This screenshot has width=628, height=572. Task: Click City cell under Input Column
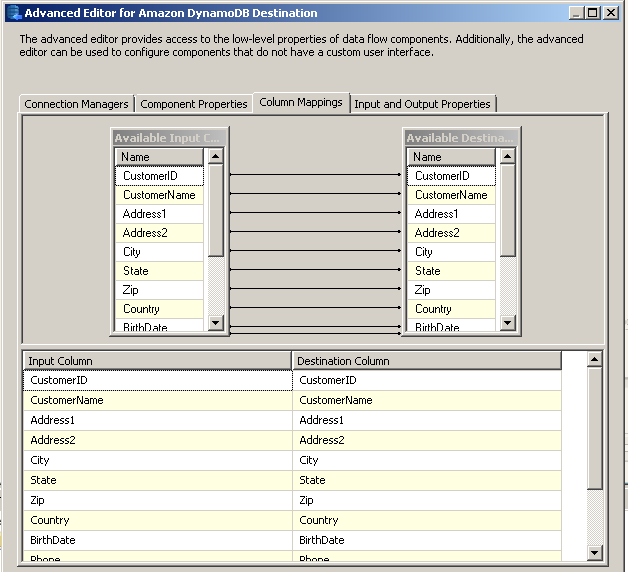pos(158,460)
